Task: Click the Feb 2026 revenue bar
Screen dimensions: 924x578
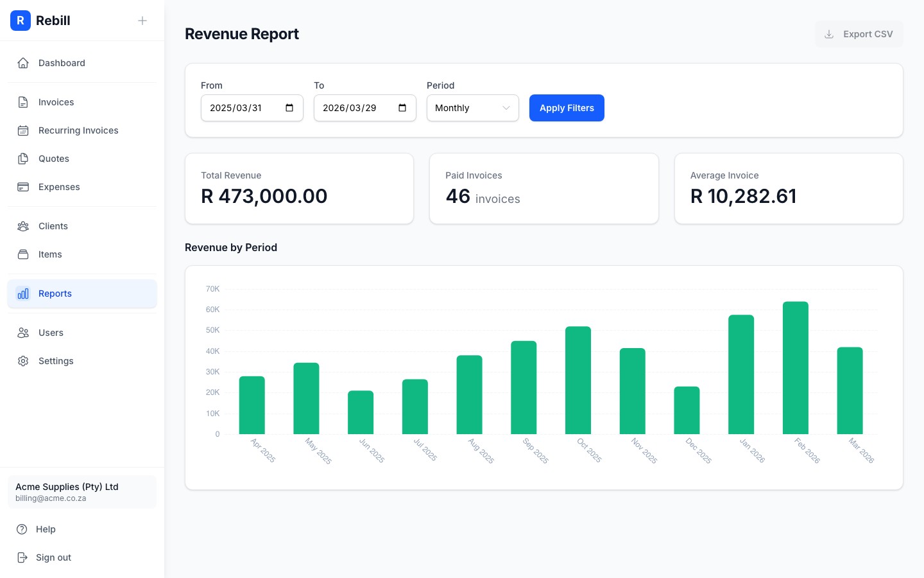Action: pos(796,366)
